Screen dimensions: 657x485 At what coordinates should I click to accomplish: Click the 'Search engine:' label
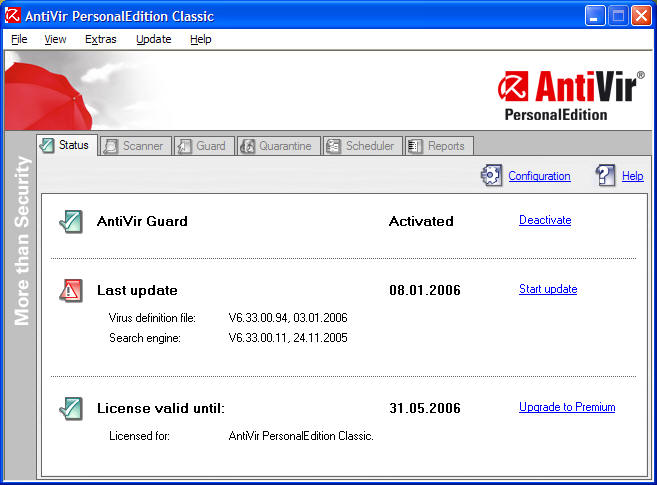[x=145, y=338]
